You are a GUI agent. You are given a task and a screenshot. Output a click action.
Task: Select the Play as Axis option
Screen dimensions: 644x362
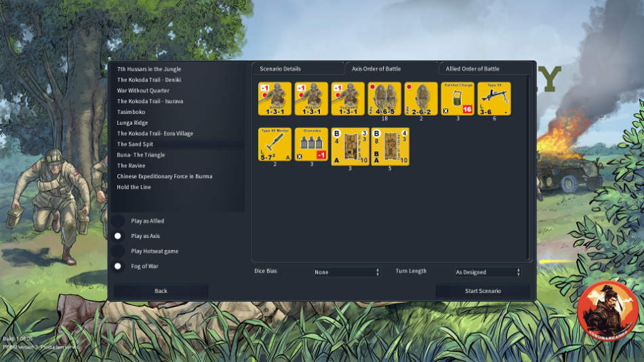[x=118, y=236]
